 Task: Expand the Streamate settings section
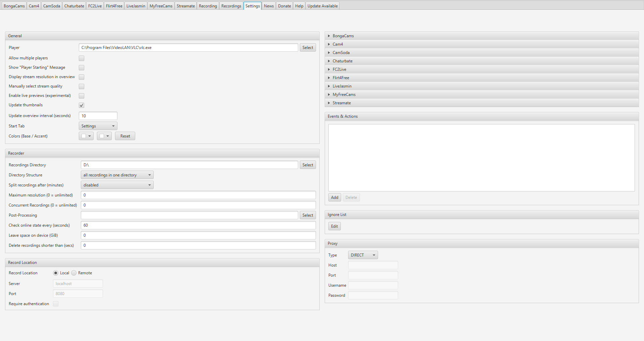(341, 103)
